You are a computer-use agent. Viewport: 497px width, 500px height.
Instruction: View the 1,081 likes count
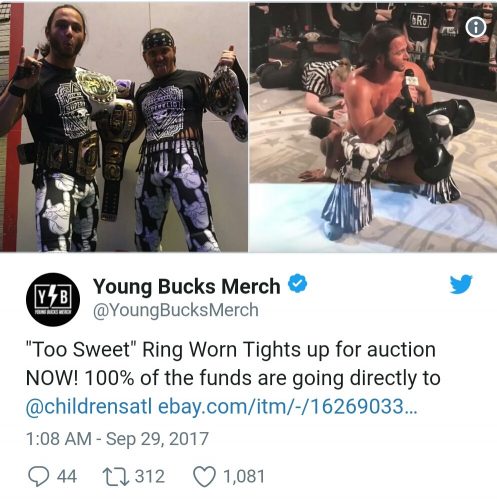pos(244,476)
